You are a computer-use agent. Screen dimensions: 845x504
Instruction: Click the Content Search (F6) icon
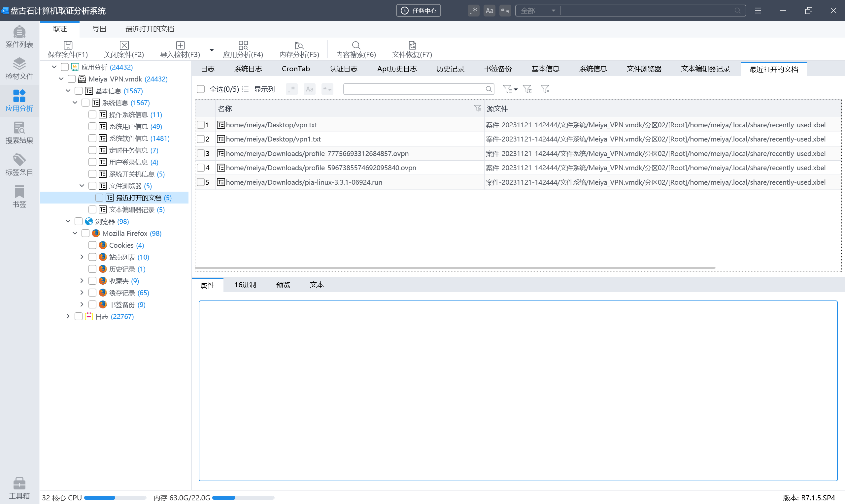[356, 46]
